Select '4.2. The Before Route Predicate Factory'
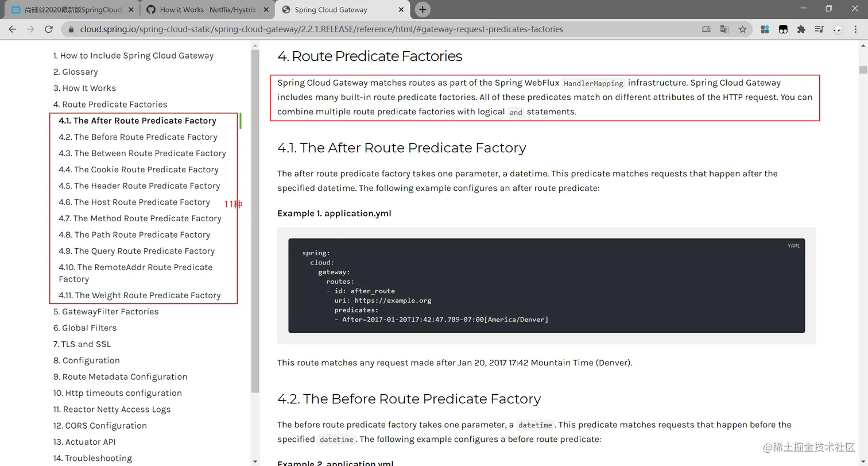Screen dimensions: 868x466 click(138, 137)
